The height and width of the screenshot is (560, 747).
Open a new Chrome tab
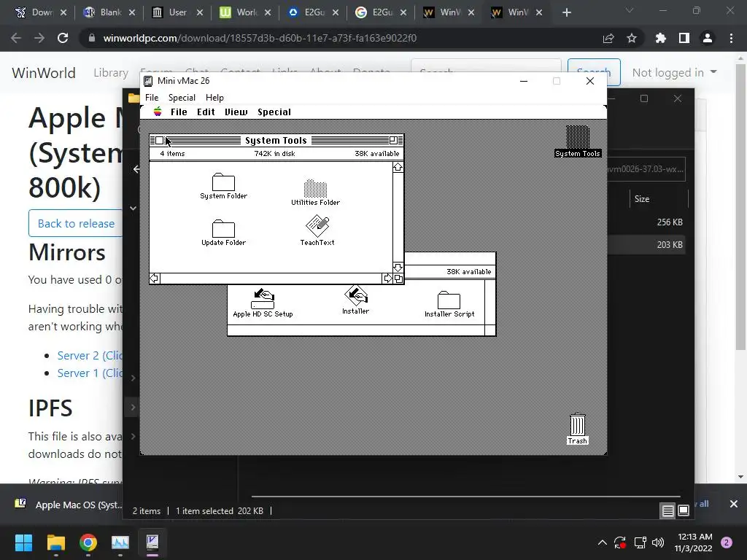coord(566,12)
